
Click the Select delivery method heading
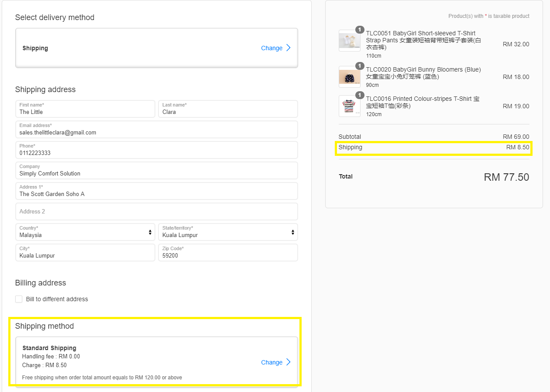(x=55, y=17)
